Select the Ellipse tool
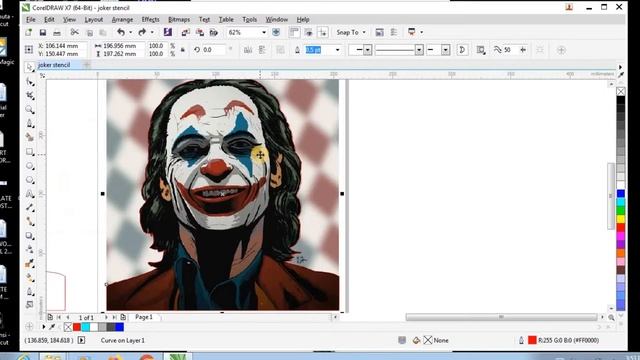640x360 pixels. tap(30, 166)
